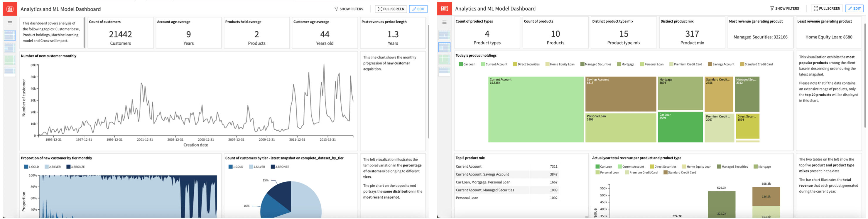The width and height of the screenshot is (868, 219).
Task: Click Home Equity Loan legend in product holdings
Action: coord(560,64)
